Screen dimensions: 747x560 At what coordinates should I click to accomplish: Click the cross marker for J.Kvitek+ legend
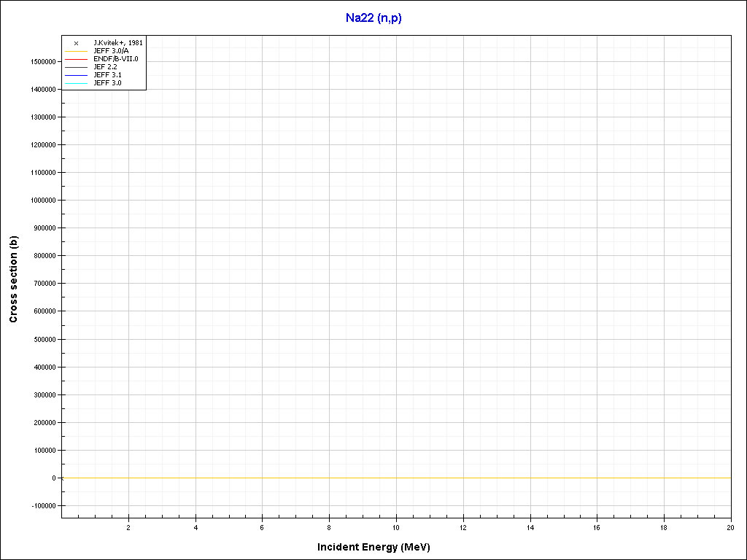(x=76, y=43)
